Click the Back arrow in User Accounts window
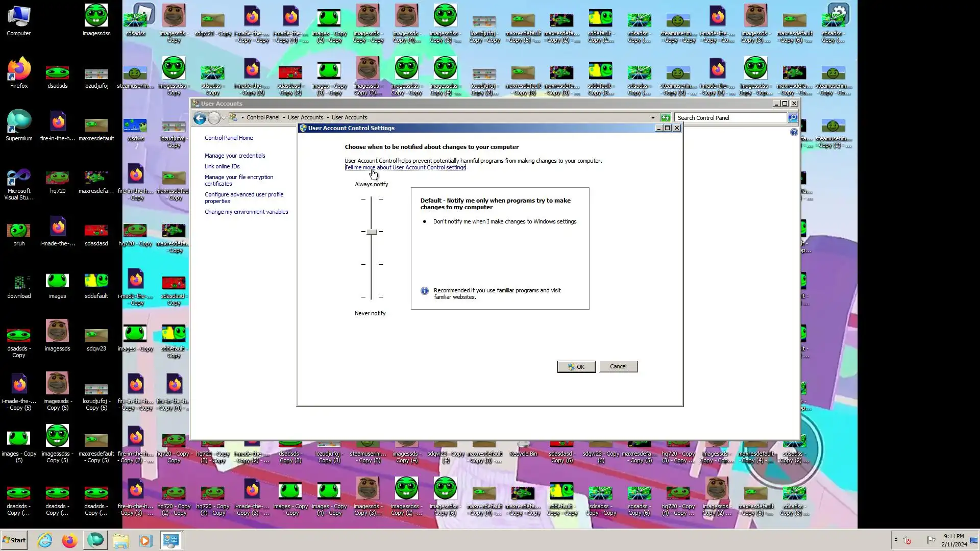This screenshot has height=551, width=980. [x=200, y=118]
